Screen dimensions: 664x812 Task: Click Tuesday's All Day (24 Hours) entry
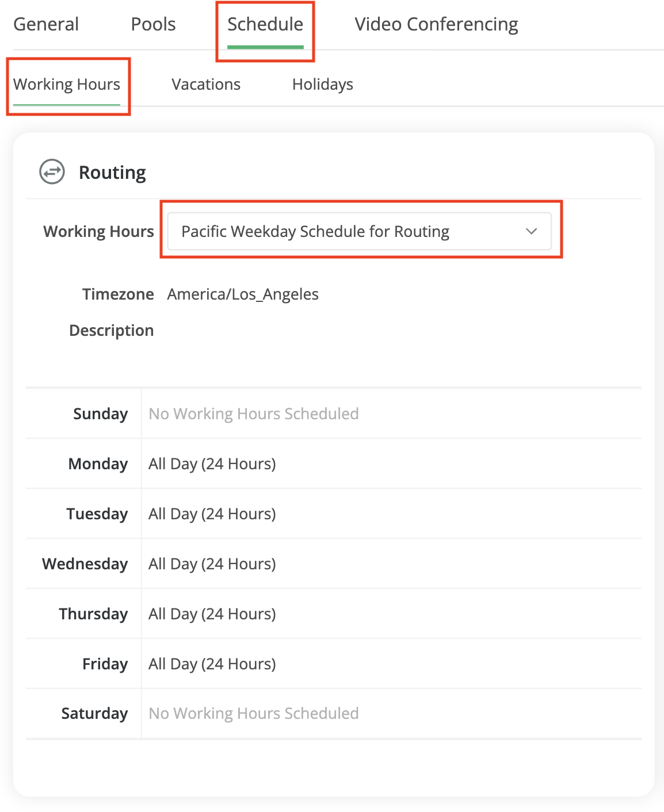point(212,514)
